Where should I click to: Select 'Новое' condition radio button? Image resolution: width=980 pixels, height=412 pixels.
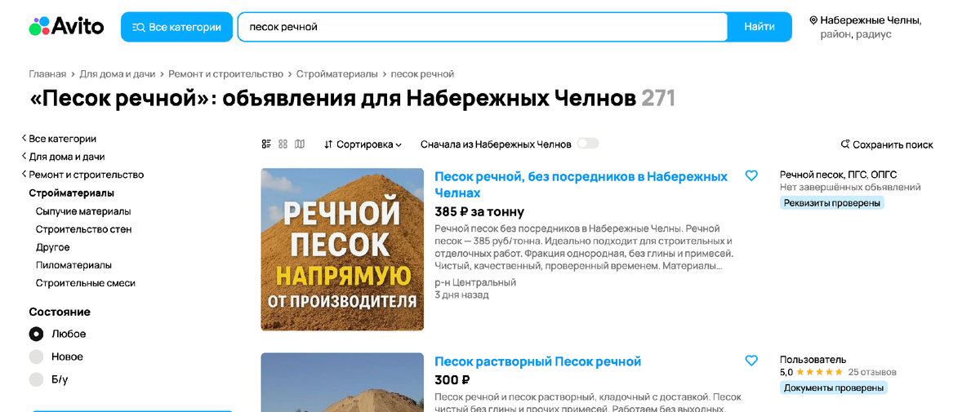click(36, 357)
